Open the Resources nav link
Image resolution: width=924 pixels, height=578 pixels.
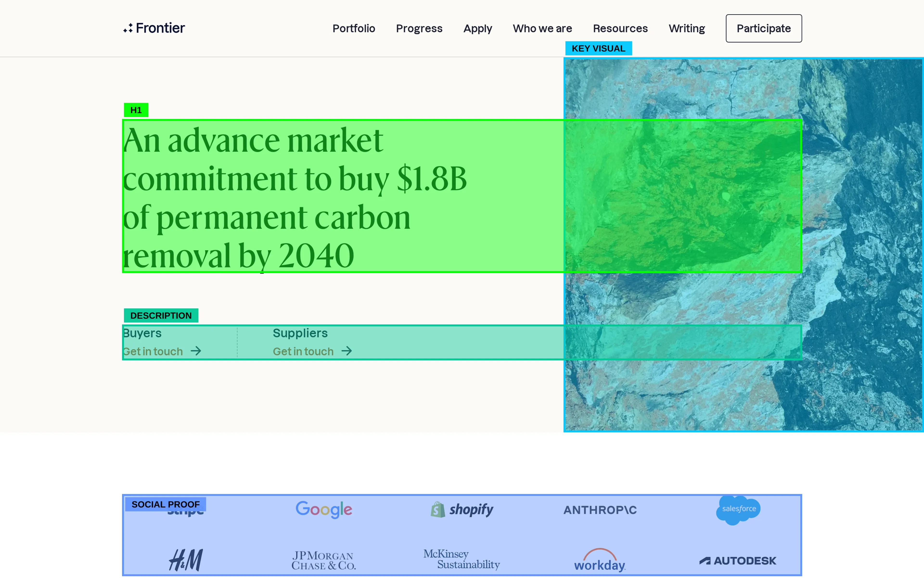[x=620, y=28]
